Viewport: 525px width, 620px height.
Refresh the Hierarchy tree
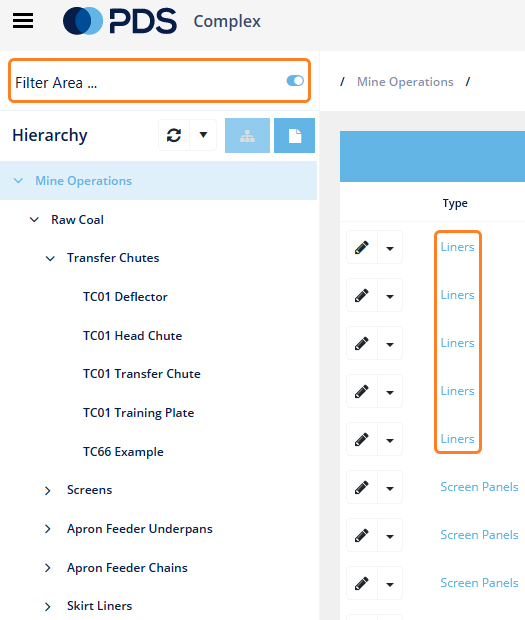pyautogui.click(x=174, y=135)
